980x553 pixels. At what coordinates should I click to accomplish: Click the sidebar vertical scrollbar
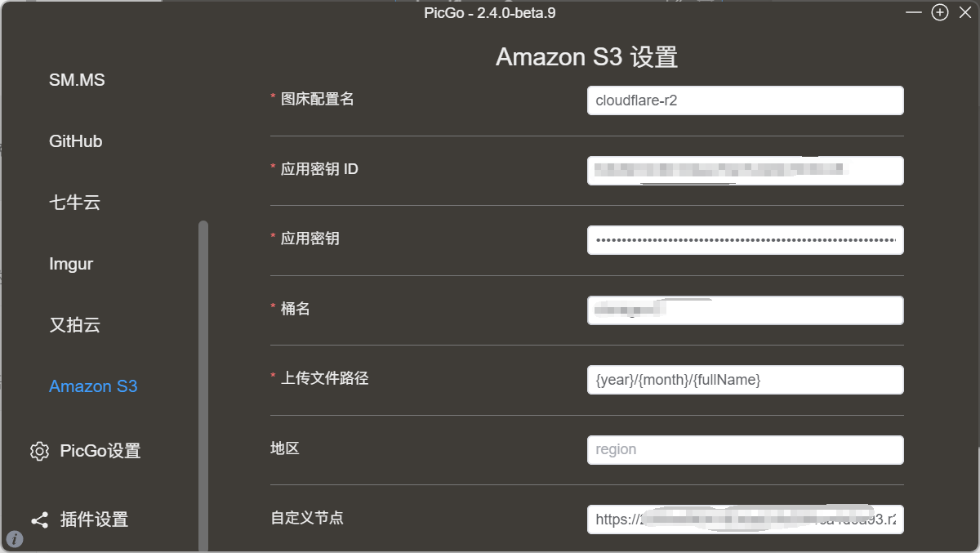[203, 384]
